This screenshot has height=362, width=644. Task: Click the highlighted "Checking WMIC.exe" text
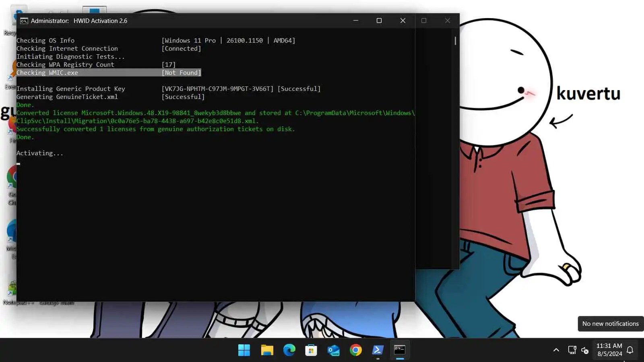[x=47, y=73]
